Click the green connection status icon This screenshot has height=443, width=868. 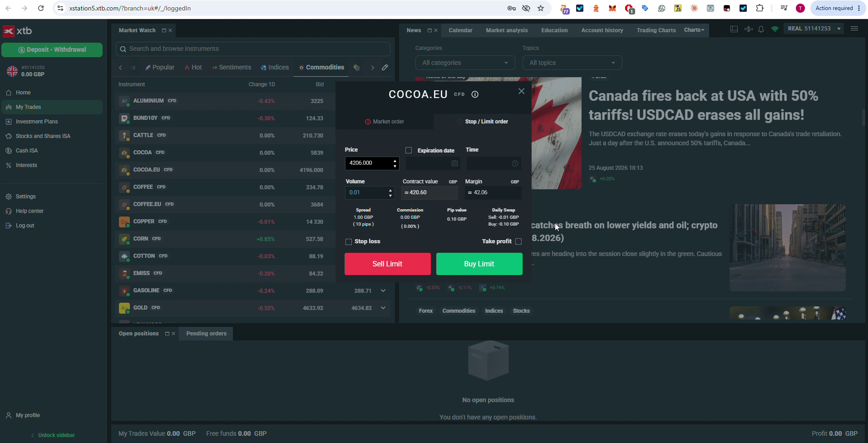coord(775,29)
